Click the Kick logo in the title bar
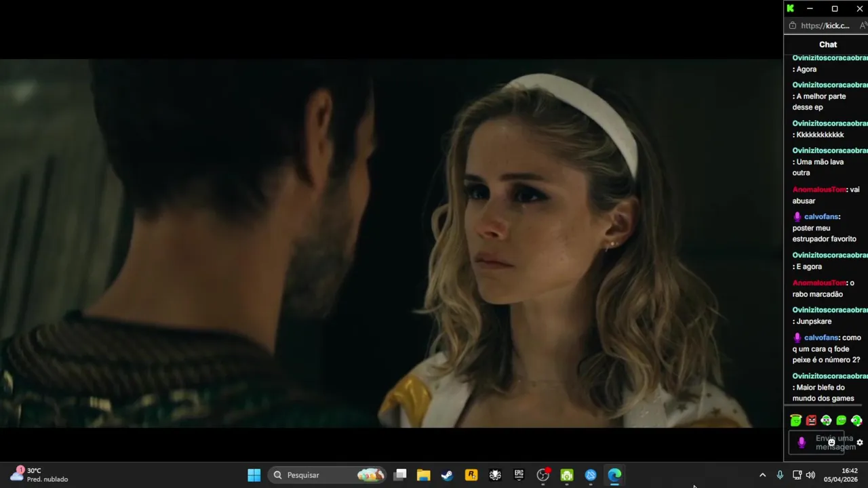 pos(791,8)
